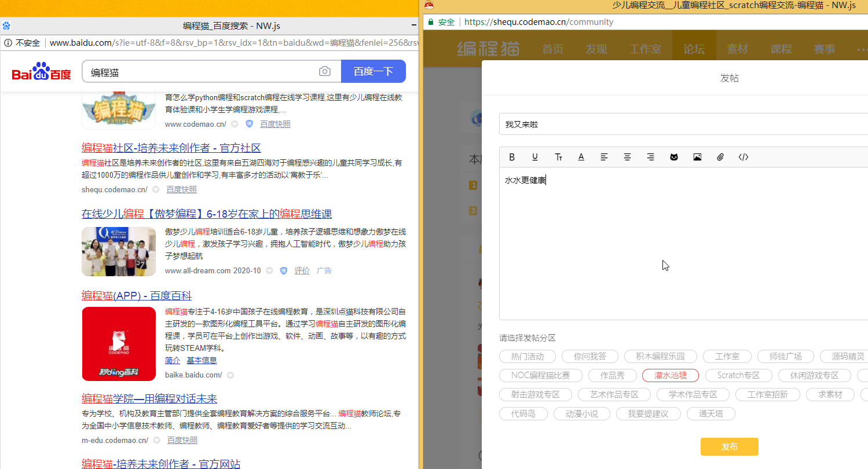Select the 艺术作品专区 post section
The height and width of the screenshot is (469, 868).
[x=614, y=394]
